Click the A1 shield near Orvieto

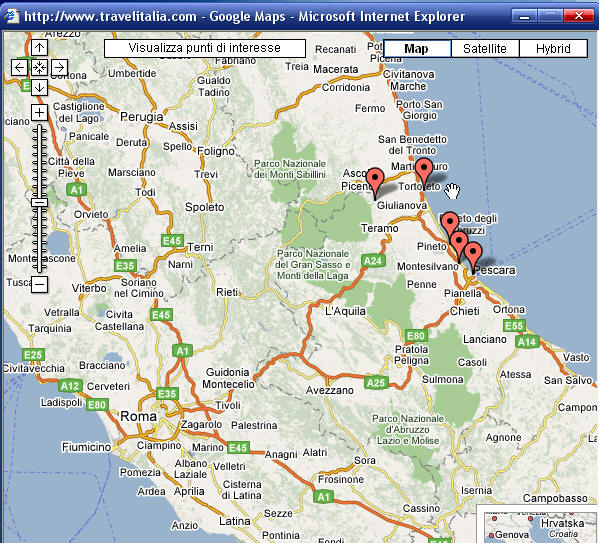(x=76, y=190)
